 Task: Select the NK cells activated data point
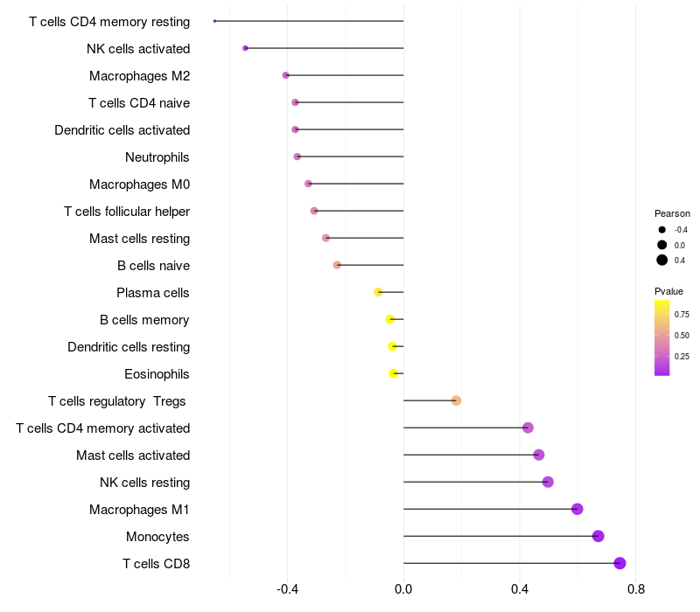click(245, 48)
